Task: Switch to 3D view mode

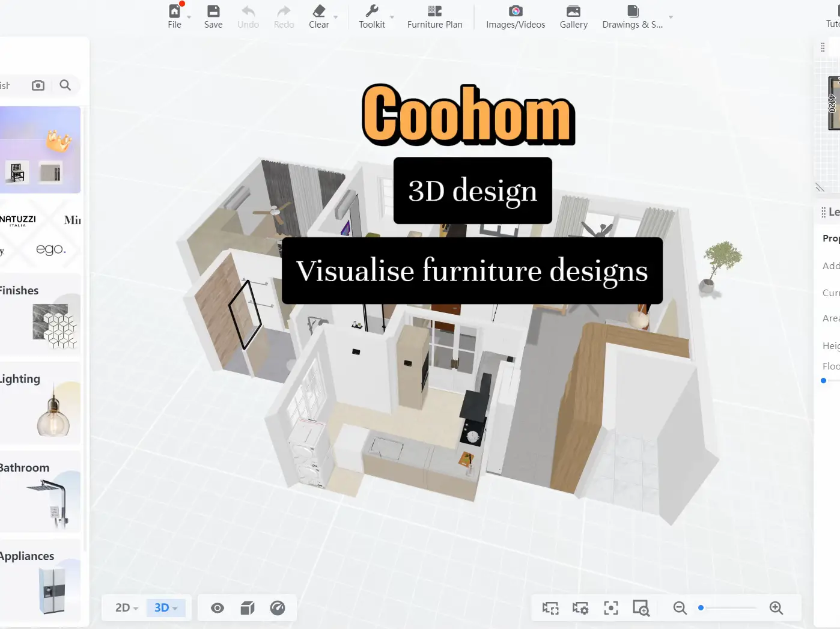Action: click(x=165, y=607)
